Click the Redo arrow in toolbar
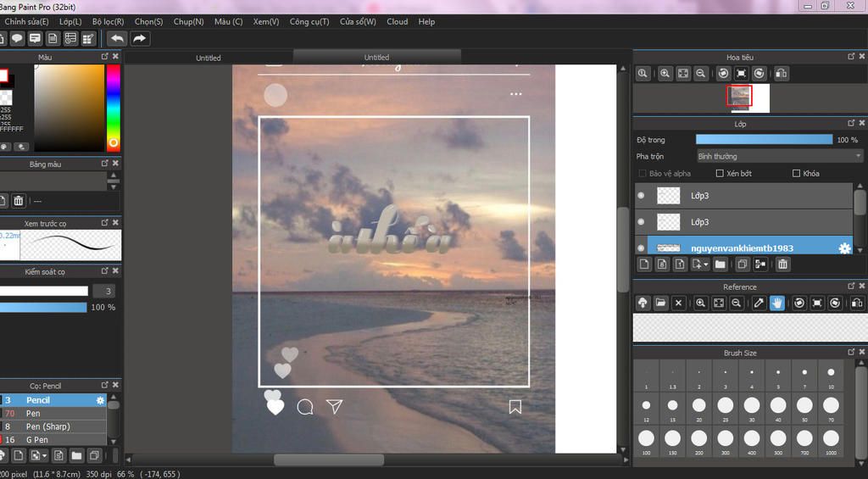868x479 pixels. click(x=140, y=38)
